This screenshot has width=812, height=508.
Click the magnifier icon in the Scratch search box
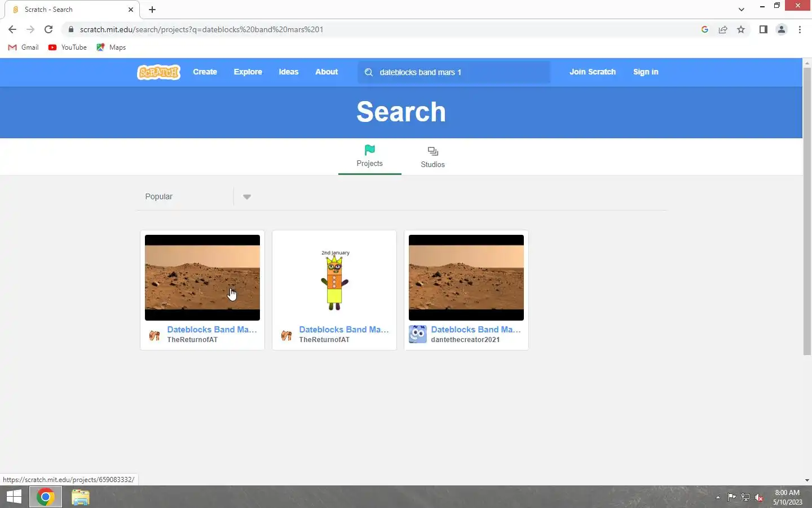tap(369, 72)
